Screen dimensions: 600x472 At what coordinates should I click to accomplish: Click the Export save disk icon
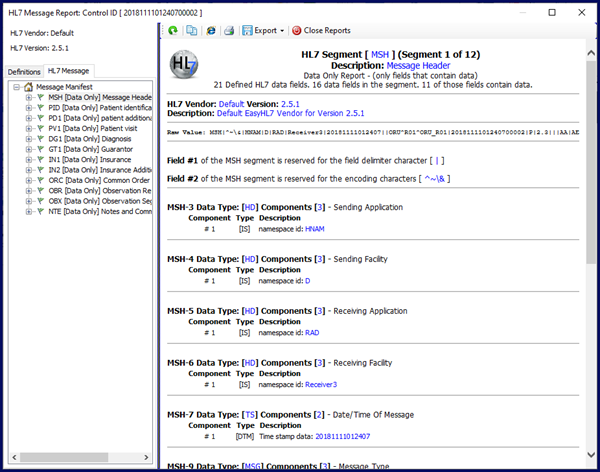coord(248,31)
